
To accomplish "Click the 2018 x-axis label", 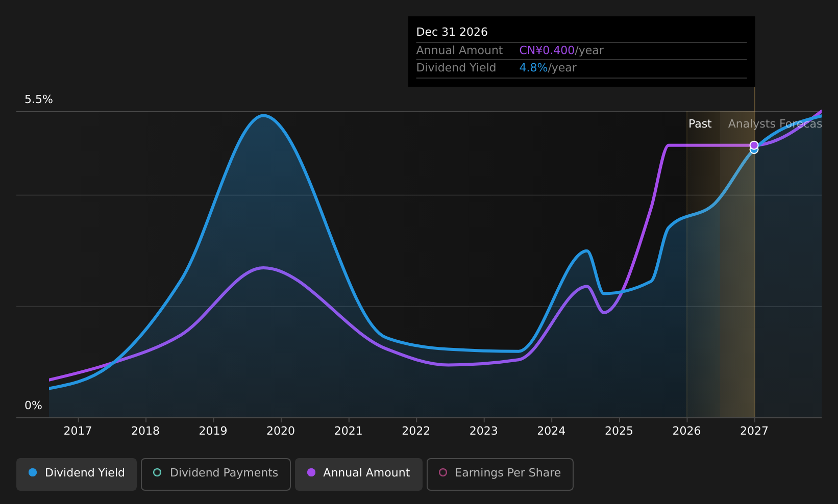I will click(145, 431).
